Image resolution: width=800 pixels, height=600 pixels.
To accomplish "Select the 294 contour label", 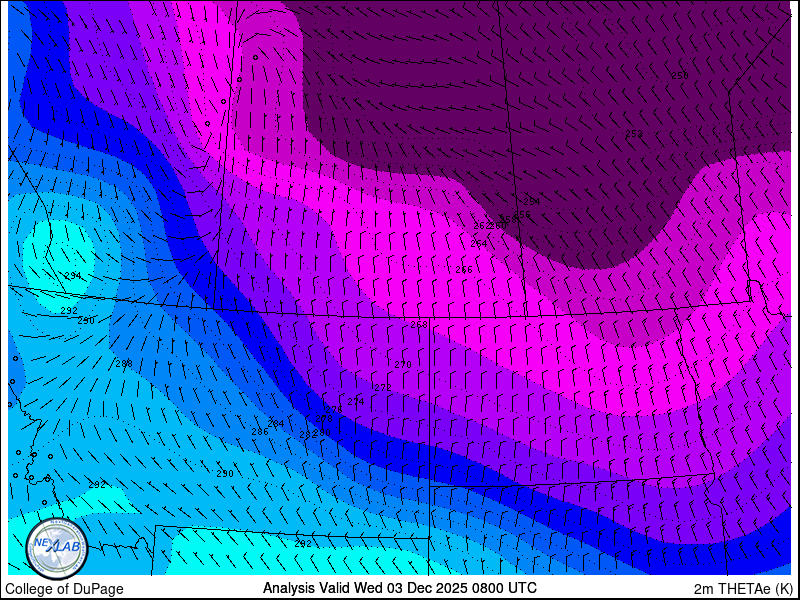I will click(x=73, y=276).
